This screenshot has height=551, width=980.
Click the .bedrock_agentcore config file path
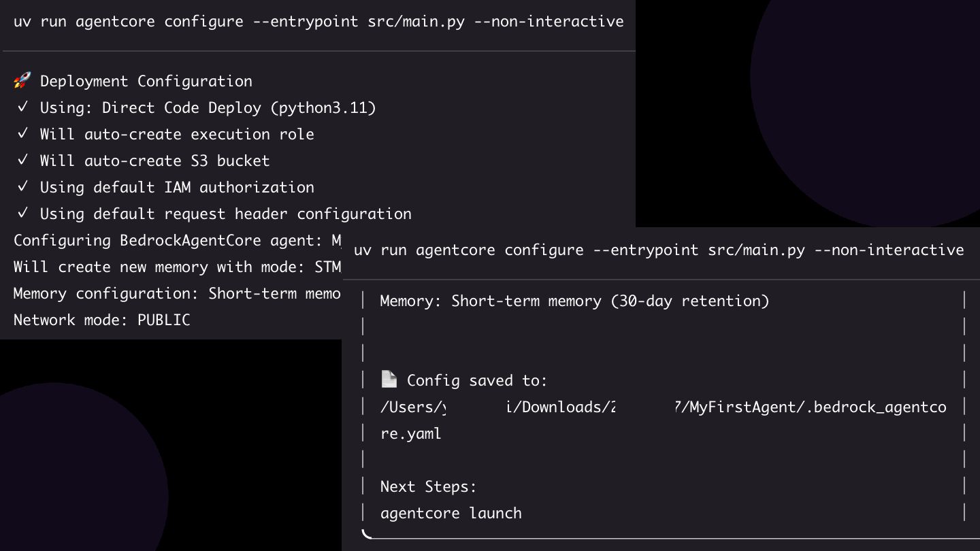pyautogui.click(x=664, y=407)
